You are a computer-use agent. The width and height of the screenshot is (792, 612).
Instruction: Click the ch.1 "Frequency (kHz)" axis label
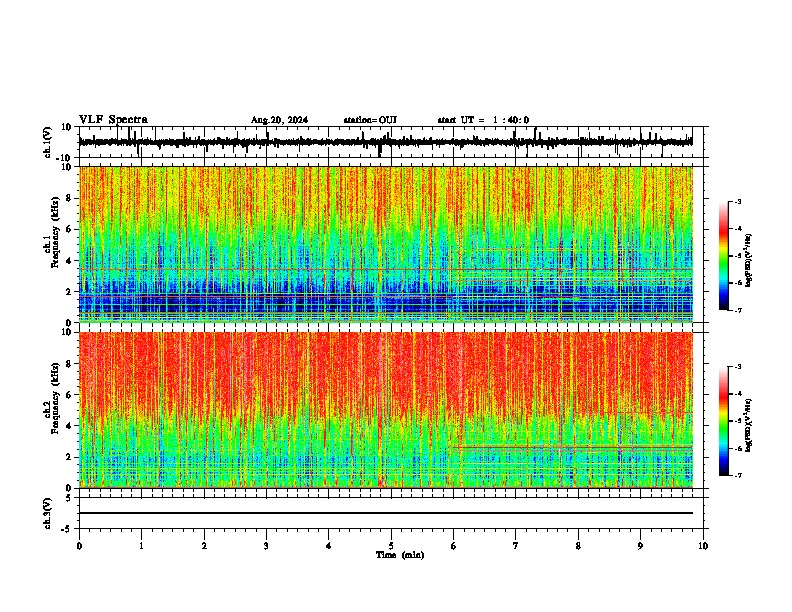[55, 233]
